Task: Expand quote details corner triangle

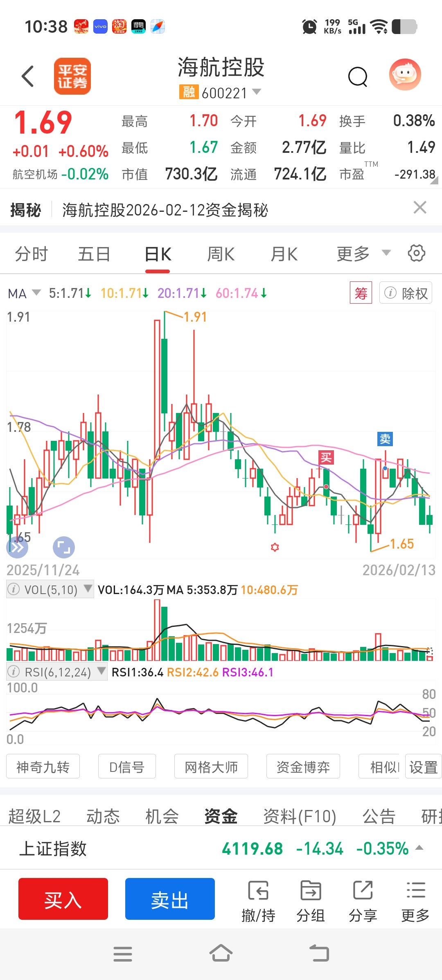Action: [434, 180]
